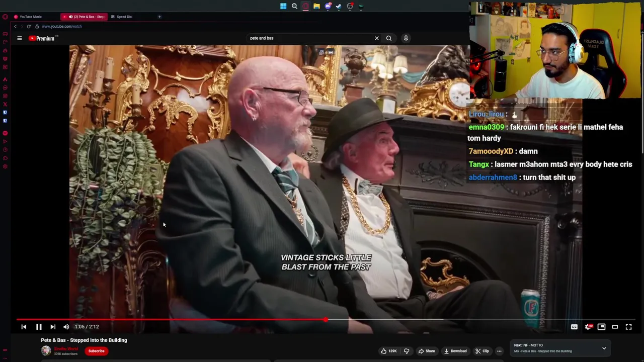The width and height of the screenshot is (644, 362).
Task: Switch to miniplayer mode
Action: (x=601, y=327)
